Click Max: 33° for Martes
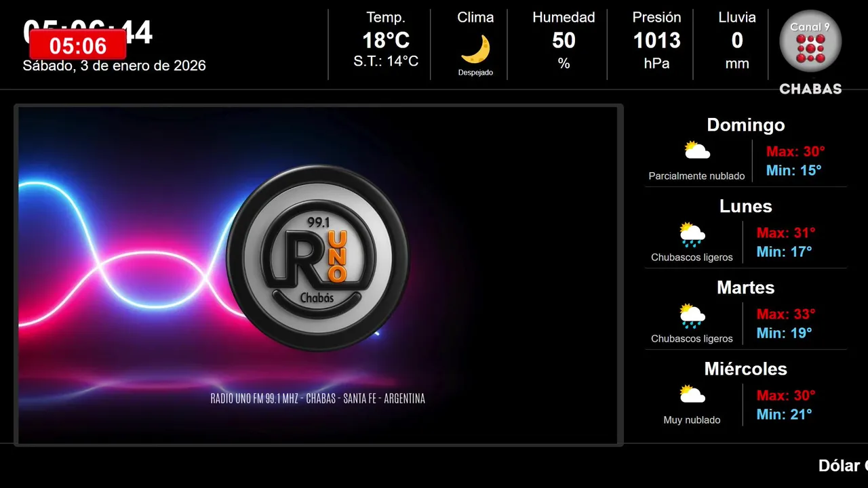Viewport: 868px width, 488px height. click(786, 314)
